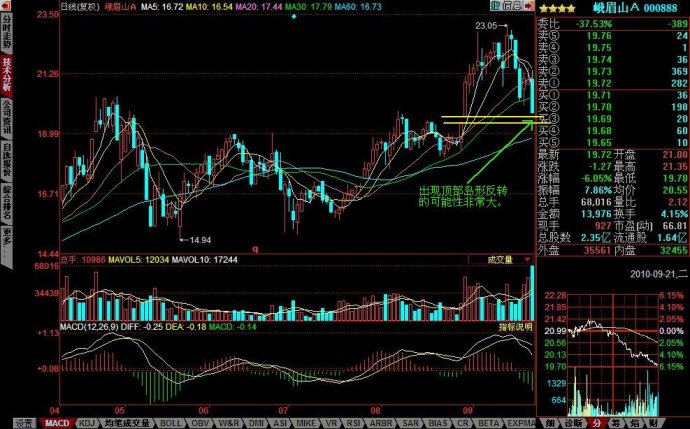The image size is (690, 429).
Task: Click the 委比 -37.53% value
Action: [x=594, y=24]
